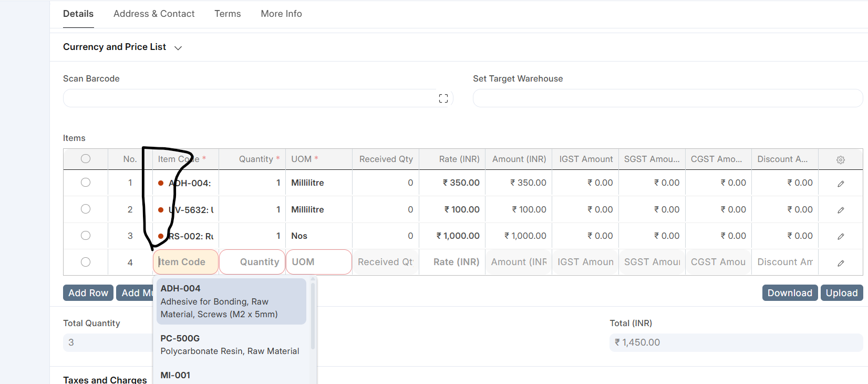Click Millilitre UOM in row 1
Viewport: 868px width, 384px height.
[x=319, y=183]
